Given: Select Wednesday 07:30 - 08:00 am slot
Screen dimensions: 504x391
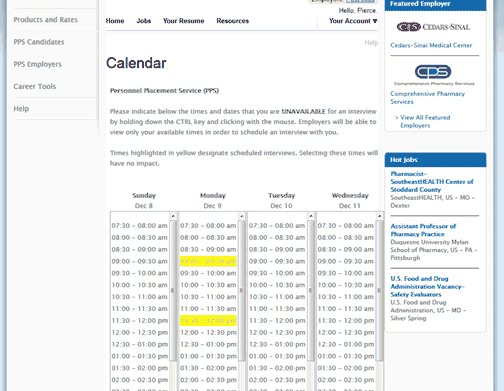Looking at the screenshot, I should point(345,226).
